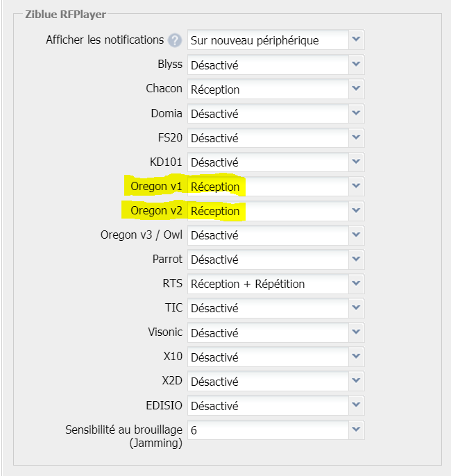Change the EDISIO protocol setting
The width and height of the screenshot is (451, 476).
tap(275, 405)
